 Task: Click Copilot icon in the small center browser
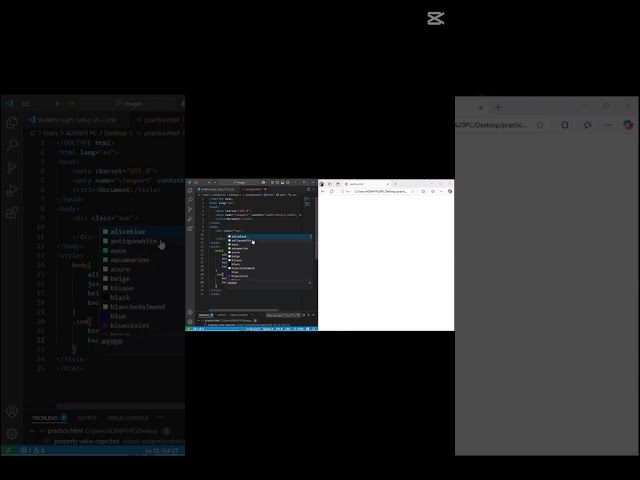[x=450, y=191]
